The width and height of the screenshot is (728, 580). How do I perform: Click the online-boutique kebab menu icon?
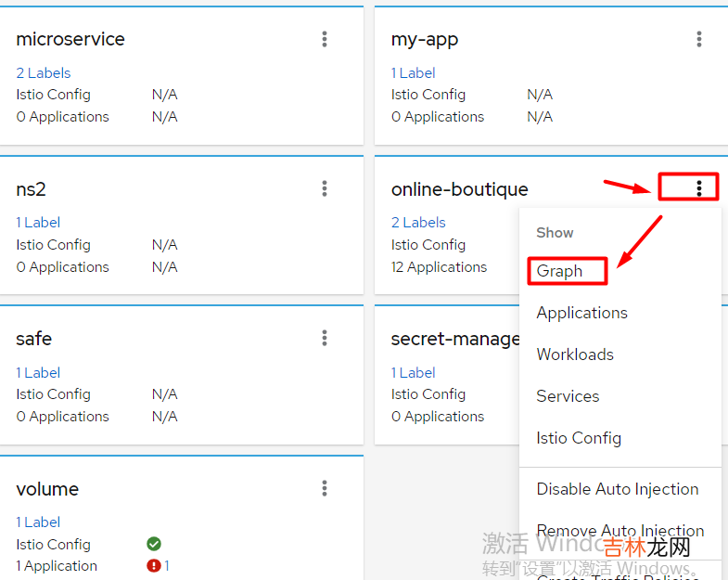[699, 188]
